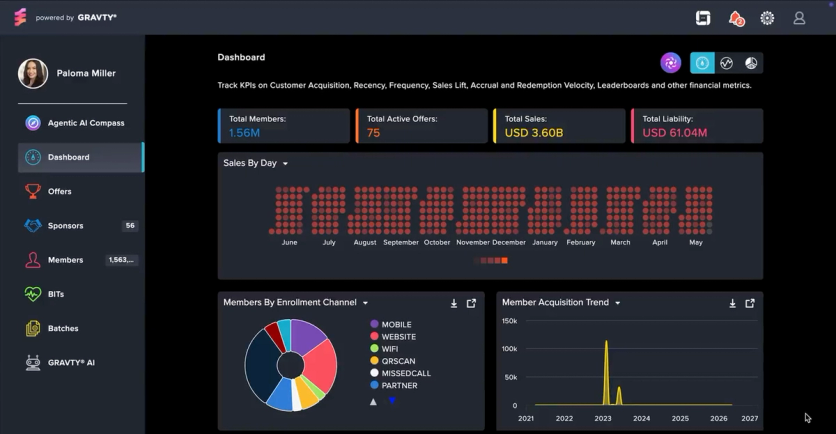Image resolution: width=836 pixels, height=434 pixels.
Task: Download Members By Enrollment Channel chart
Action: [454, 303]
